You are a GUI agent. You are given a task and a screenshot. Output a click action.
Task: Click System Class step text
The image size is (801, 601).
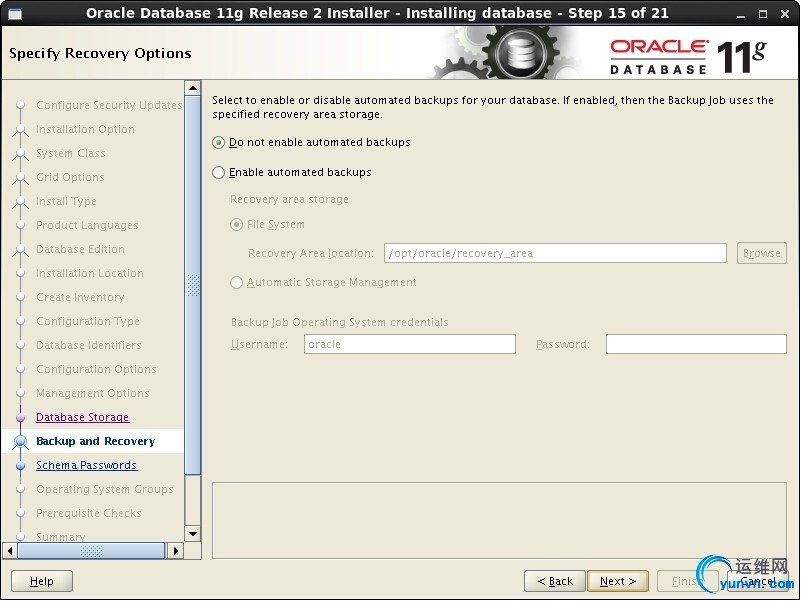coord(70,153)
